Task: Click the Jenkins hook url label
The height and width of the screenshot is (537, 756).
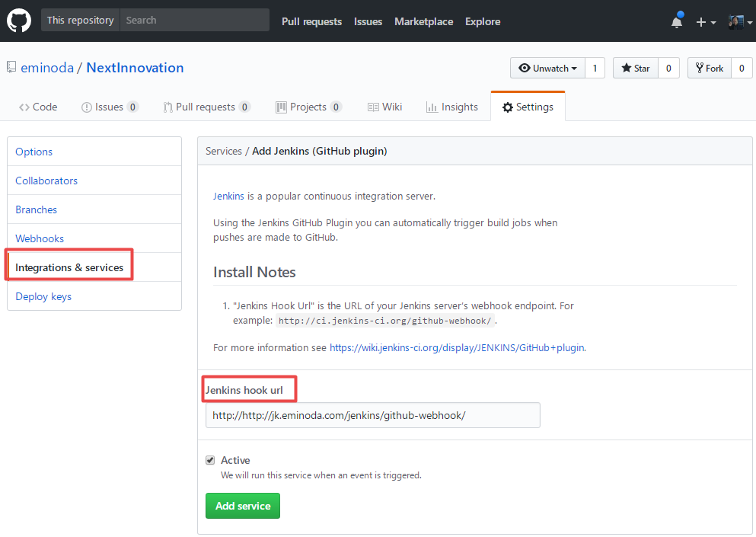Action: (244, 390)
